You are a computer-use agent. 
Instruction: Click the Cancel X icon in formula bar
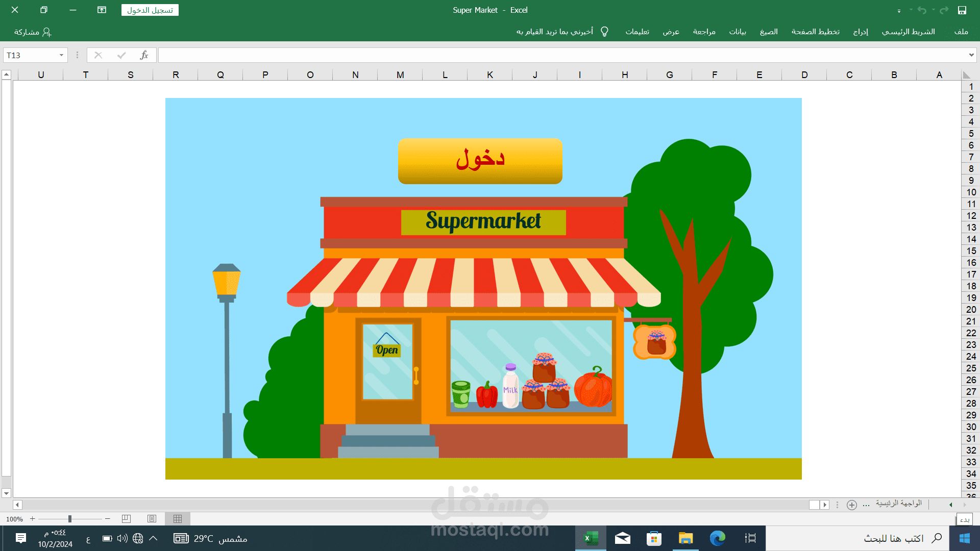pos(99,55)
